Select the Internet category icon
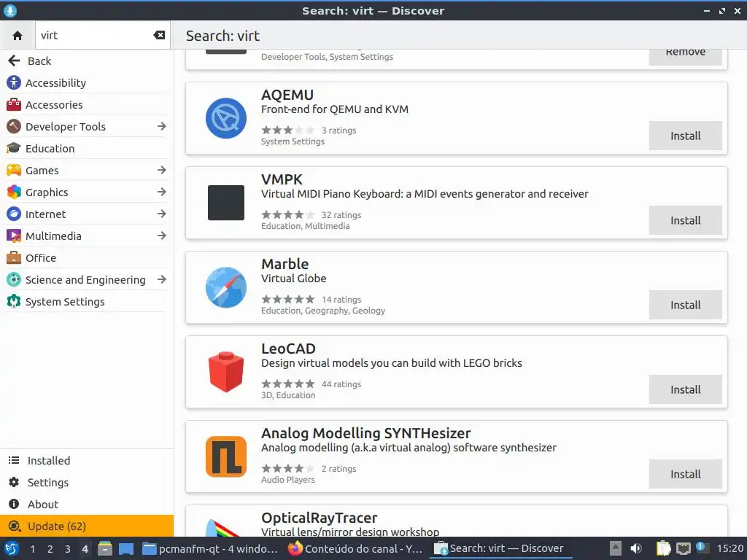The width and height of the screenshot is (747, 560). point(14,214)
